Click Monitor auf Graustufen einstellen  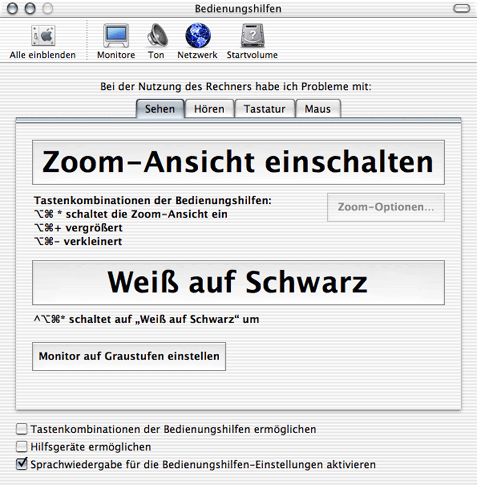point(129,356)
